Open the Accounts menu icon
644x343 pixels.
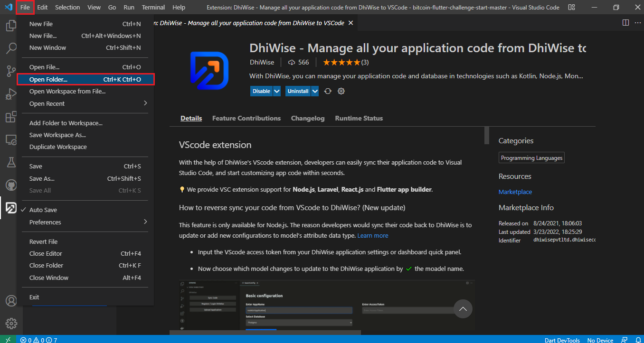click(x=11, y=301)
